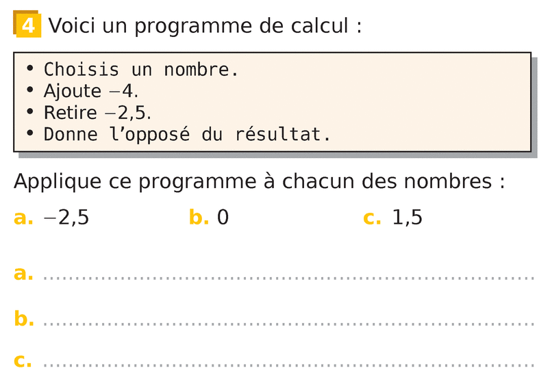This screenshot has height=392, width=550.
Task: Select the "Choisis un nombre." step
Action: (141, 70)
